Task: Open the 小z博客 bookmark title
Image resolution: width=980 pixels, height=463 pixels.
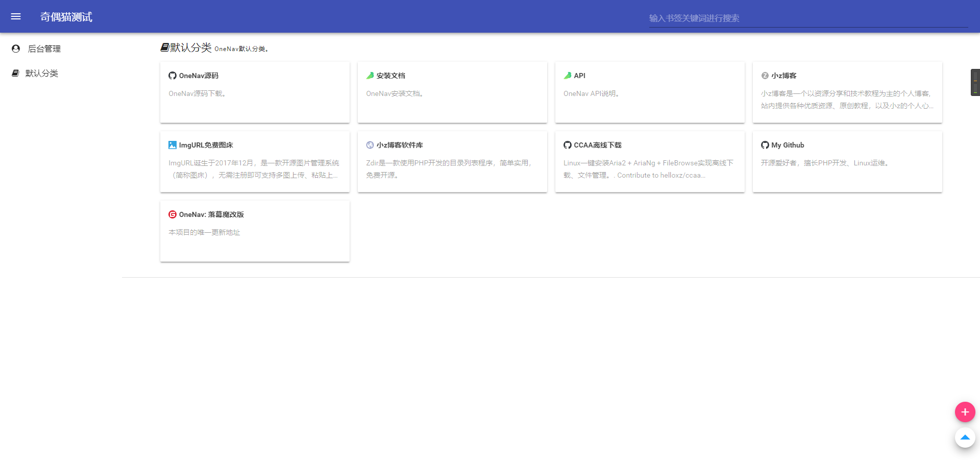Action: (x=784, y=76)
